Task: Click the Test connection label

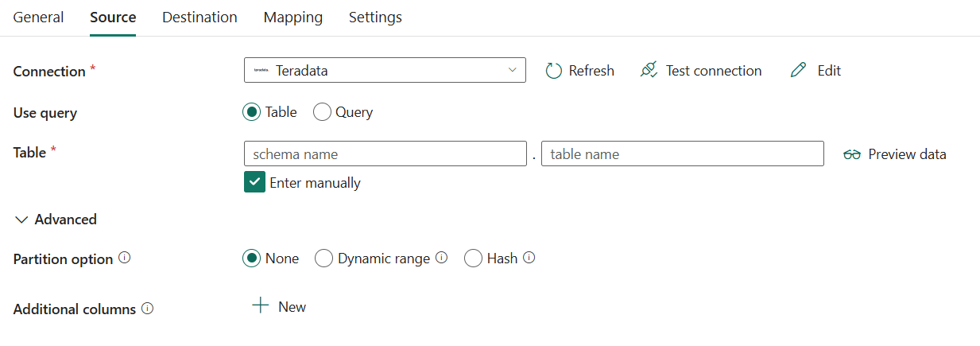Action: [x=714, y=71]
